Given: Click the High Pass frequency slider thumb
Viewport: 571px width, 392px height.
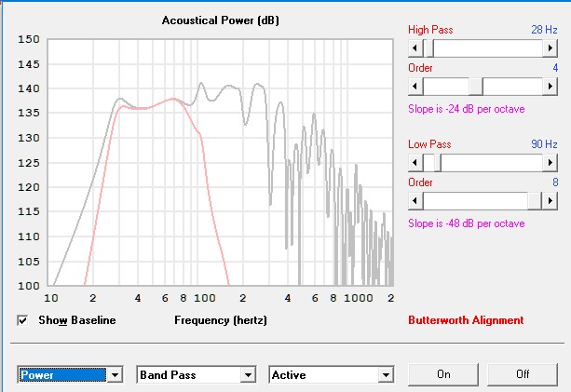Looking at the screenshot, I should (428, 48).
